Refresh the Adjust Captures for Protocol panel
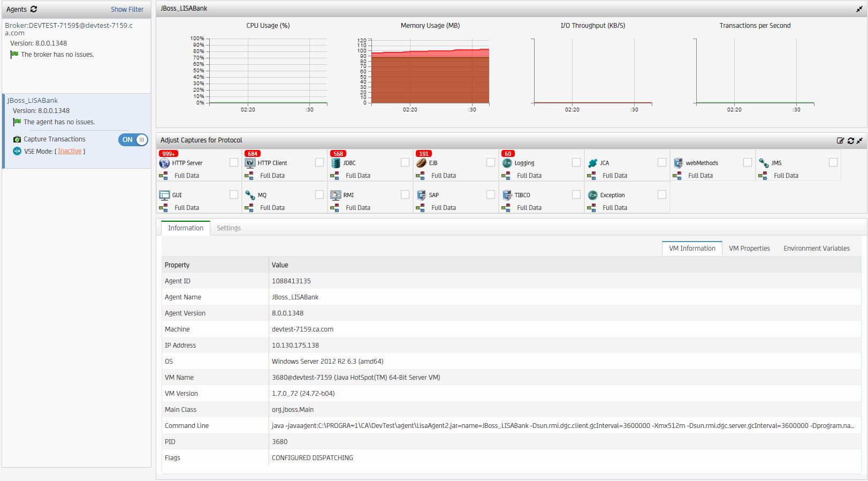The width and height of the screenshot is (868, 481). point(850,140)
